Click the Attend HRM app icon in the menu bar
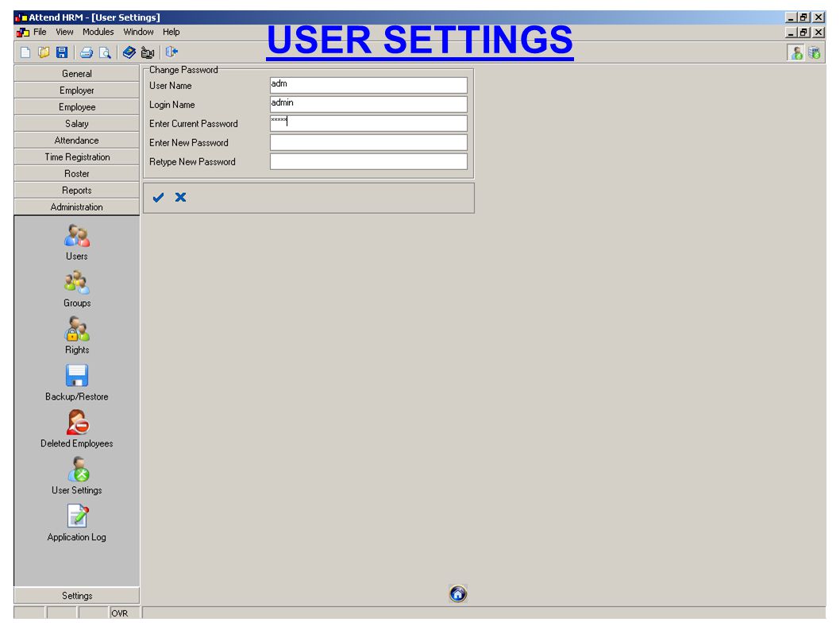This screenshot has width=840, height=630. coord(22,32)
